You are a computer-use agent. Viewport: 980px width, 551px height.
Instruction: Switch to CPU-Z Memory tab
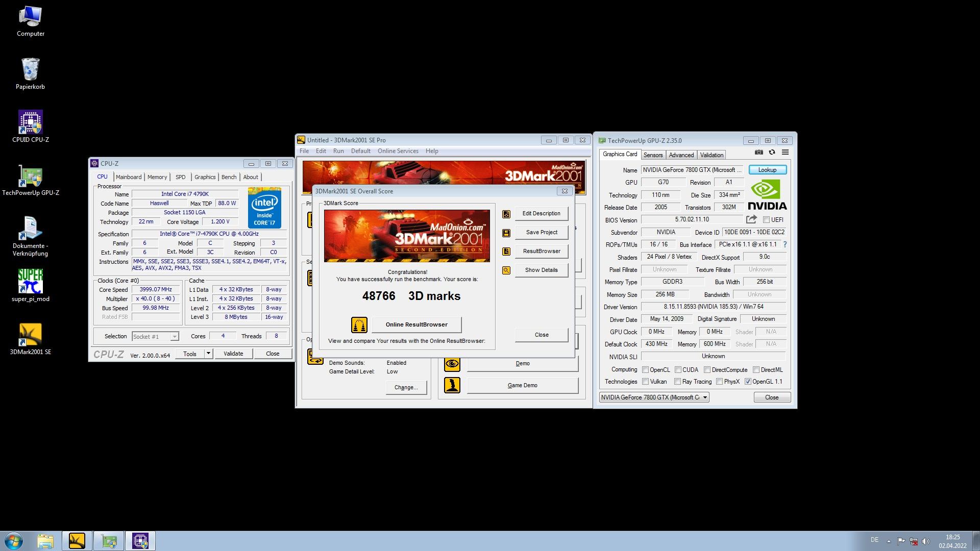point(157,177)
